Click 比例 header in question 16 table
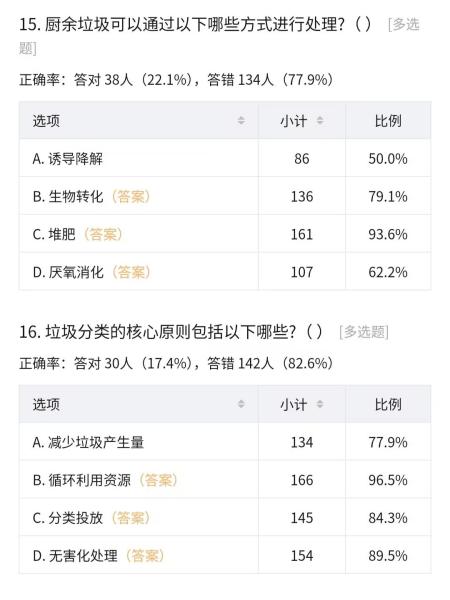This screenshot has width=450, height=600. coord(388,404)
